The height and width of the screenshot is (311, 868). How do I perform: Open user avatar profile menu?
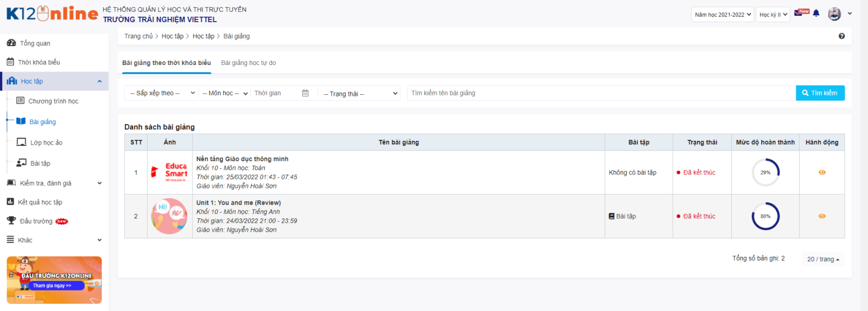tap(834, 14)
